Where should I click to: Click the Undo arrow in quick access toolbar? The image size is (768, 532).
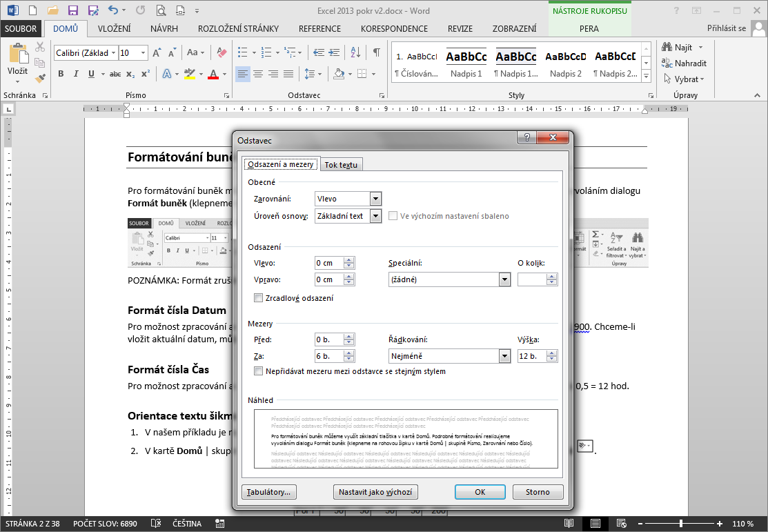[113, 10]
